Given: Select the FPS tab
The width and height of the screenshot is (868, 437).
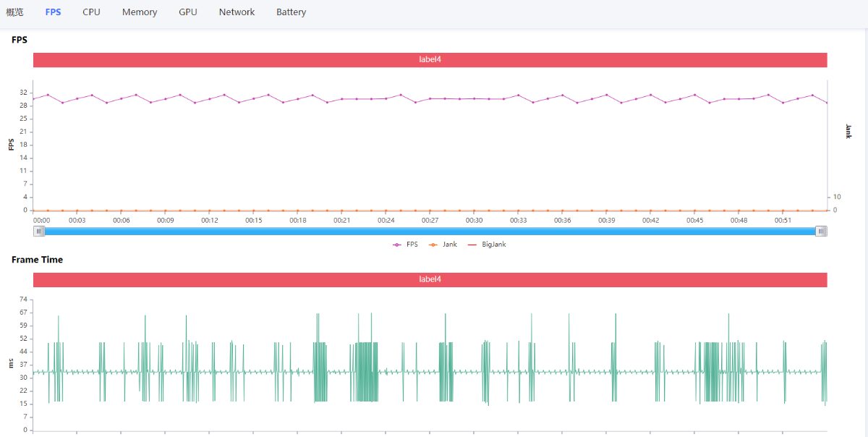Looking at the screenshot, I should tap(53, 12).
